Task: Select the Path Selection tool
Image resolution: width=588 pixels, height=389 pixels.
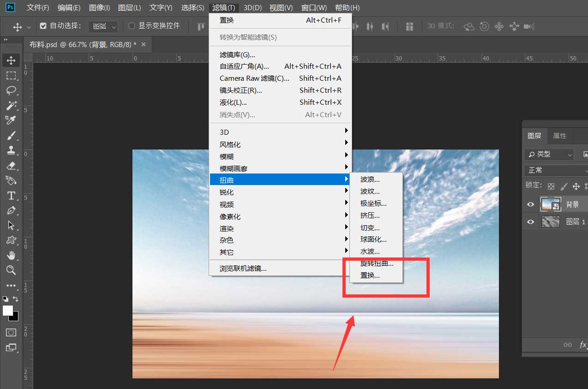Action: 11,226
